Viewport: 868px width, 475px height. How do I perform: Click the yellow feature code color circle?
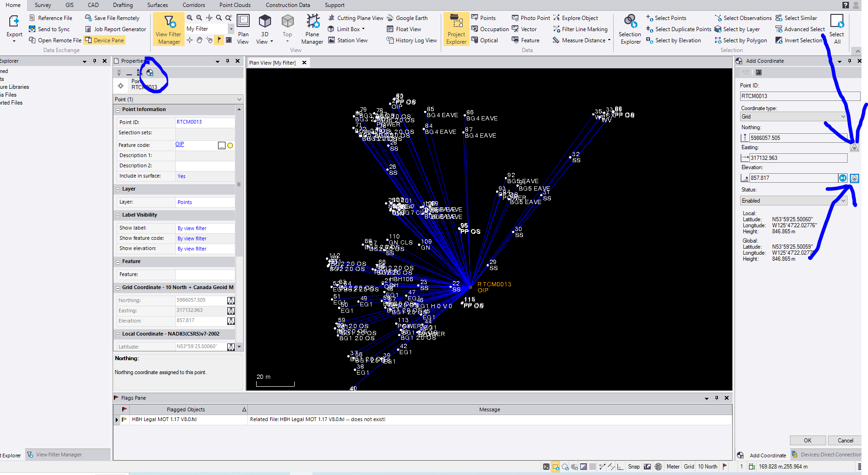pos(230,145)
